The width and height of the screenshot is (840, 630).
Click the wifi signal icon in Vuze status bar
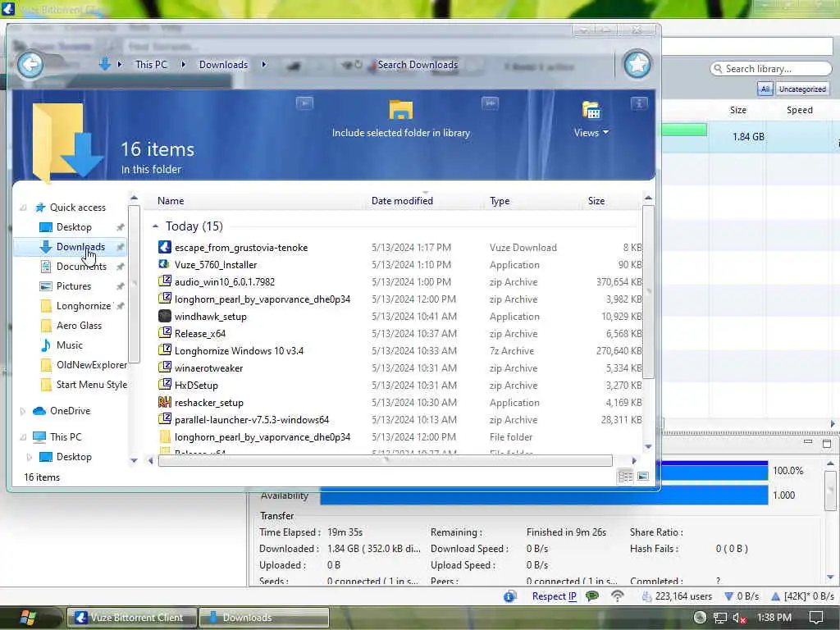(x=617, y=596)
